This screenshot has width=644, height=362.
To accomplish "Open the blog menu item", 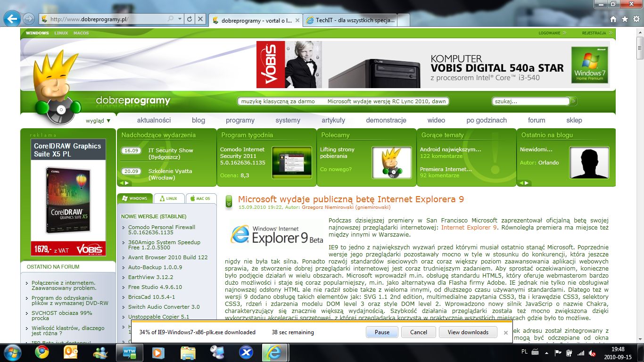I will pyautogui.click(x=198, y=120).
